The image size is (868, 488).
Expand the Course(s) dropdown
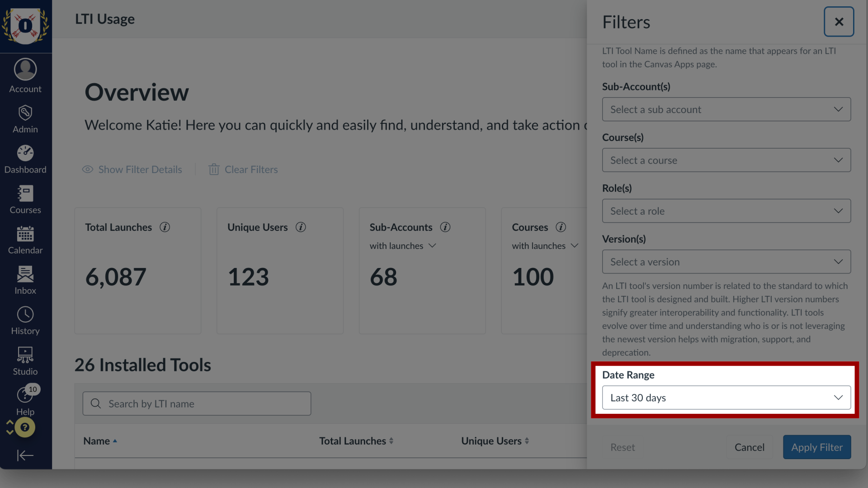(726, 160)
